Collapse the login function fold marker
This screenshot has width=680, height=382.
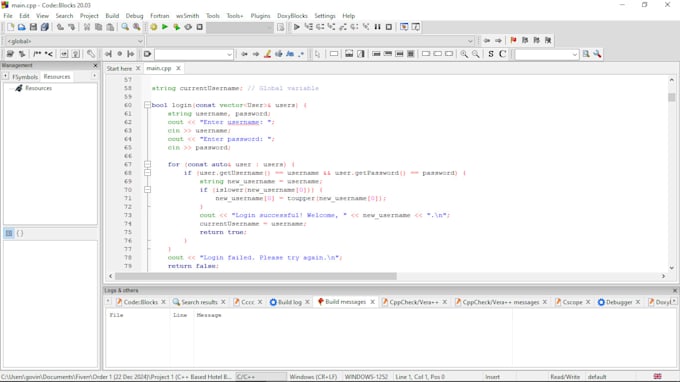coord(147,105)
